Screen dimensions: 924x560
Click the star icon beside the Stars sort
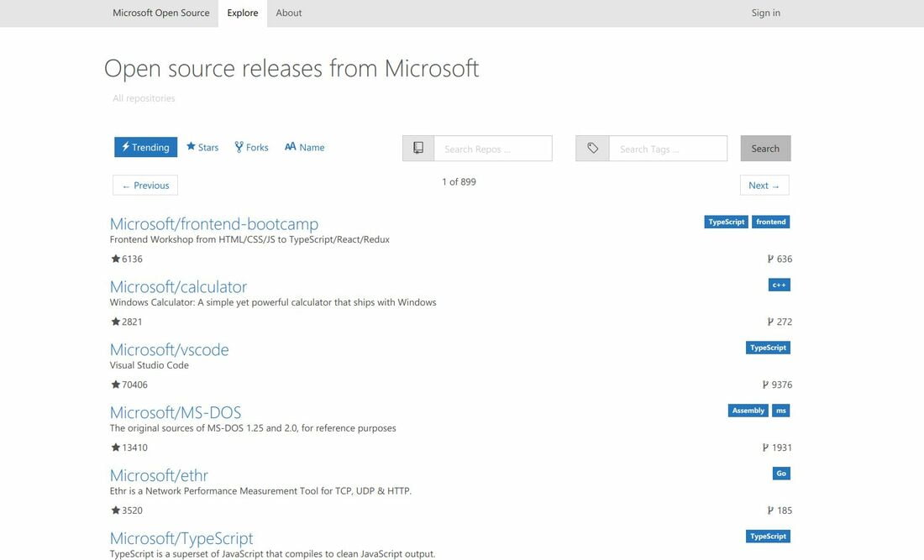[x=191, y=147]
